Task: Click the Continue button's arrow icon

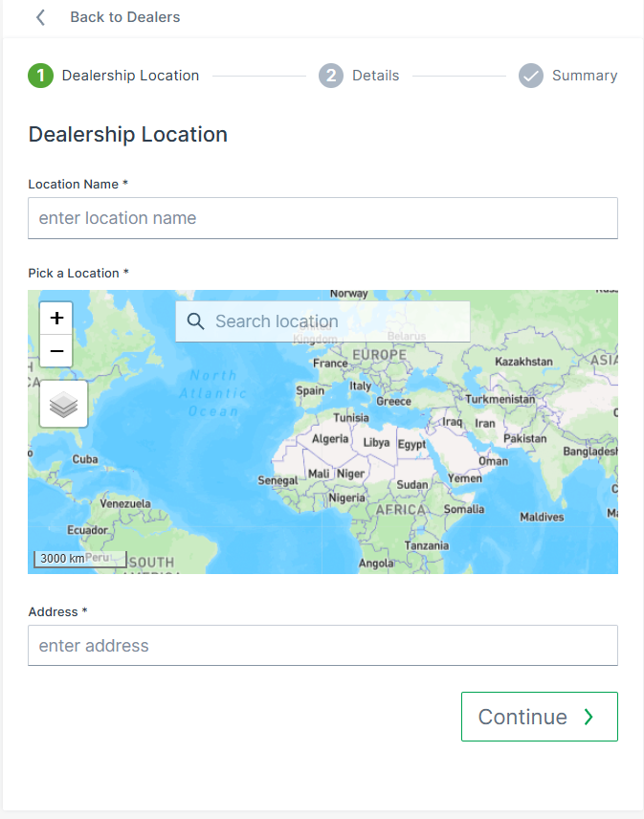Action: pyautogui.click(x=588, y=718)
